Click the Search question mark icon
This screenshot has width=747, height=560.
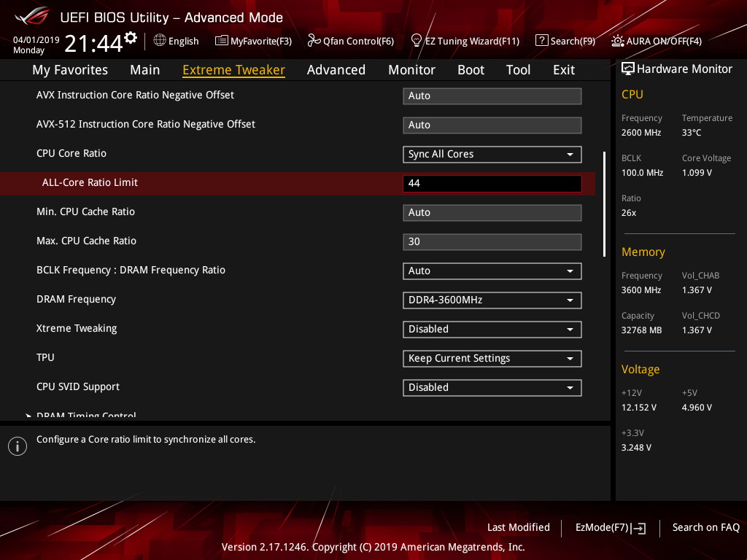point(542,41)
